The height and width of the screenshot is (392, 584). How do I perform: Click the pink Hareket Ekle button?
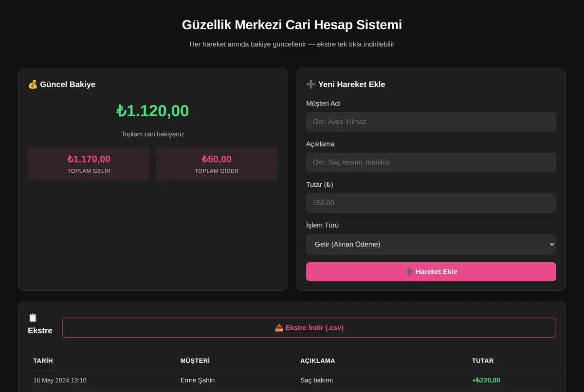coord(431,271)
